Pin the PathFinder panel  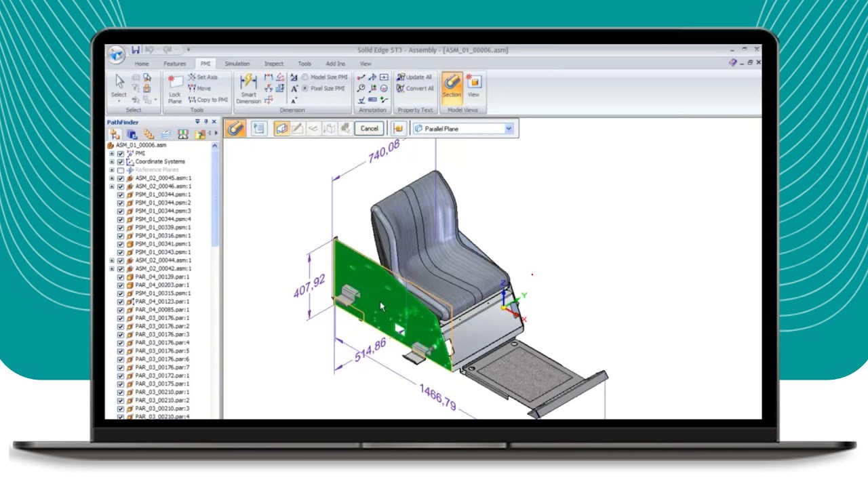coord(206,122)
